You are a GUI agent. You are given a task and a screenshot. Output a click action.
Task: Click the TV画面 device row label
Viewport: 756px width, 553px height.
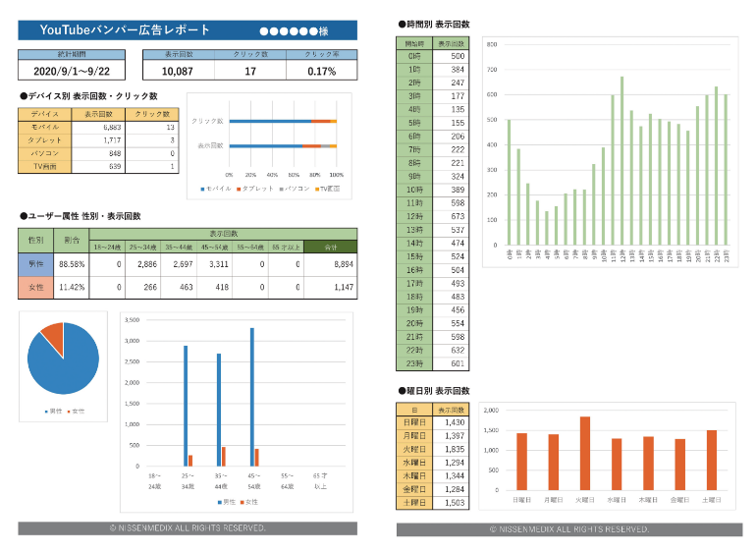pyautogui.click(x=45, y=166)
